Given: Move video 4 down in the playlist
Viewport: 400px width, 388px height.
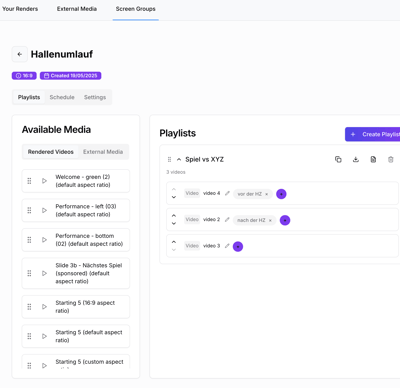Looking at the screenshot, I should point(174,197).
